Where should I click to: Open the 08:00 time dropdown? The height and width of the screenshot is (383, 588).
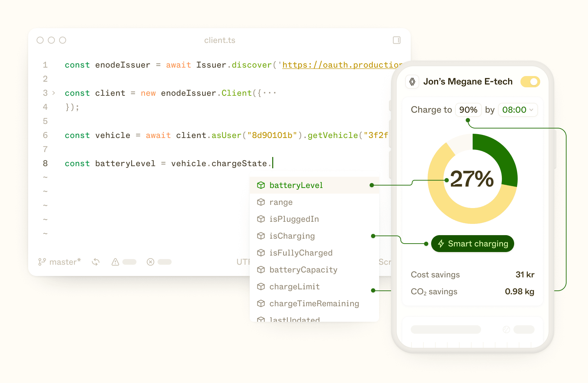518,110
